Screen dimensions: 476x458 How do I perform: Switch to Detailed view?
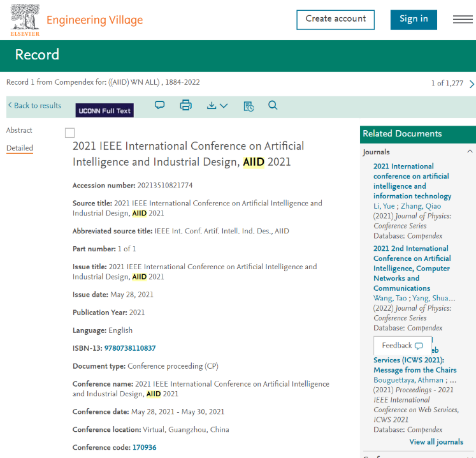coord(20,148)
